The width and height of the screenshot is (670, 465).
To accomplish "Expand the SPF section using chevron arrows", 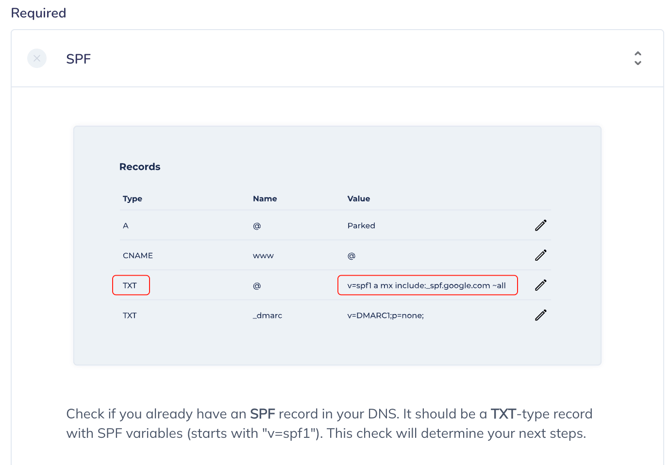I will 637,59.
